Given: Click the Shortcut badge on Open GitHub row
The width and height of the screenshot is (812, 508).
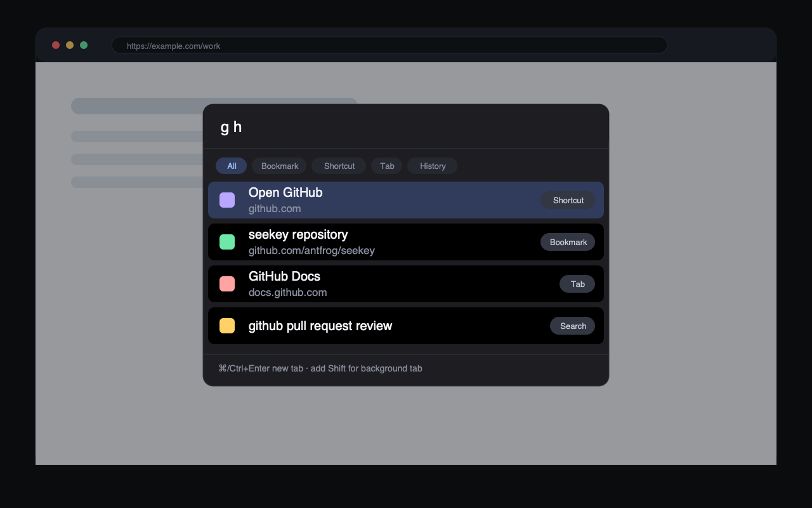Looking at the screenshot, I should (x=568, y=200).
